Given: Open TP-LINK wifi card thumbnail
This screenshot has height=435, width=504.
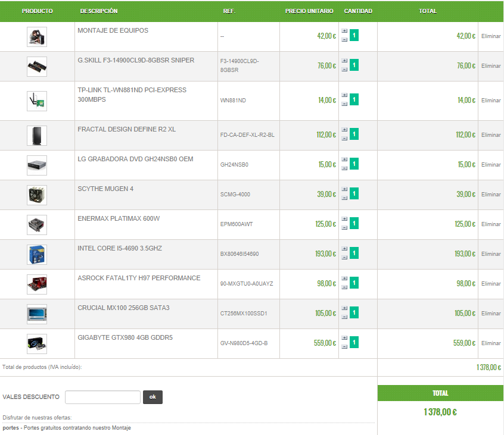Looking at the screenshot, I should [37, 101].
